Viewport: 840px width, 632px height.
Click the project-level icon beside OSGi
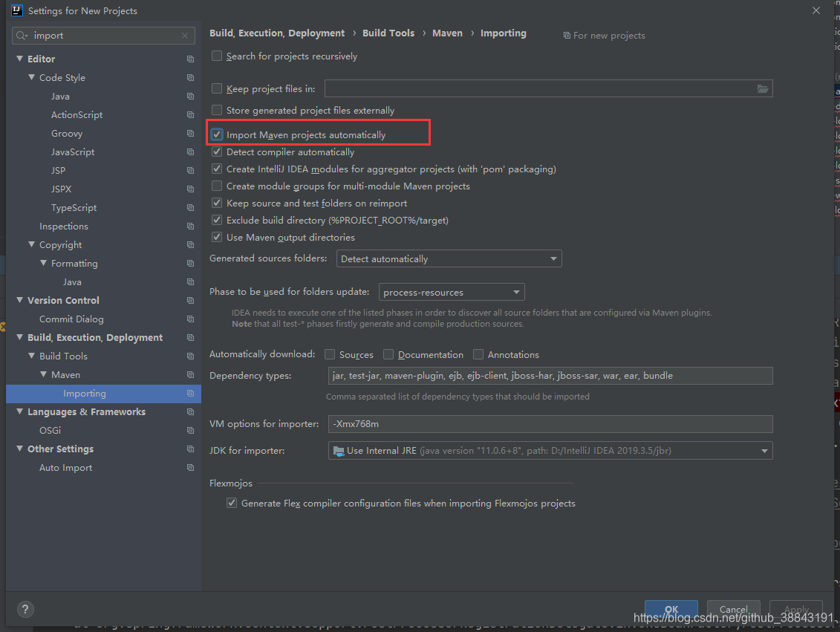click(x=190, y=431)
